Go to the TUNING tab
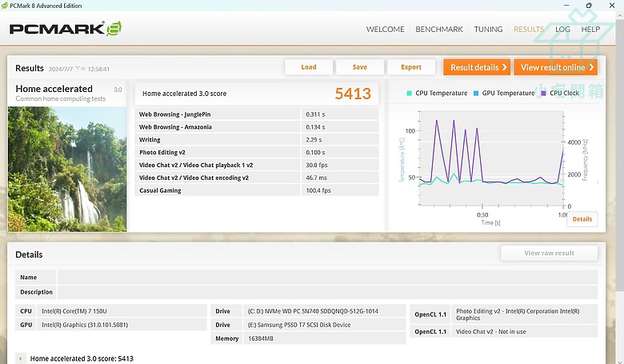 (488, 30)
